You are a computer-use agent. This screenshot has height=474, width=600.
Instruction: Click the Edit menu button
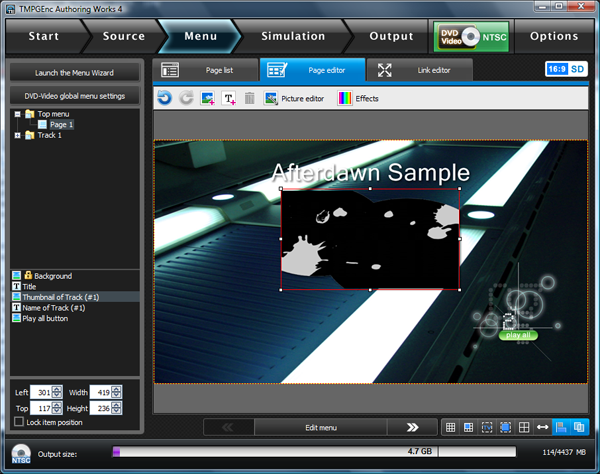click(x=321, y=427)
